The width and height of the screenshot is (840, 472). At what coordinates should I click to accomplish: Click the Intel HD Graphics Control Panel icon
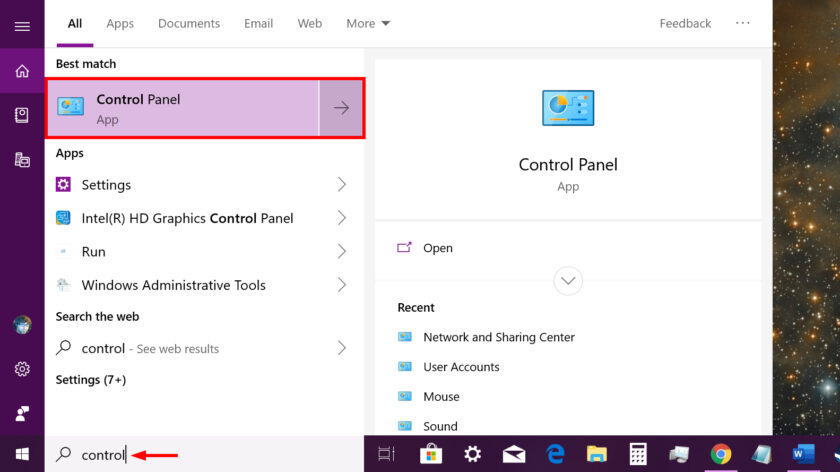click(63, 218)
